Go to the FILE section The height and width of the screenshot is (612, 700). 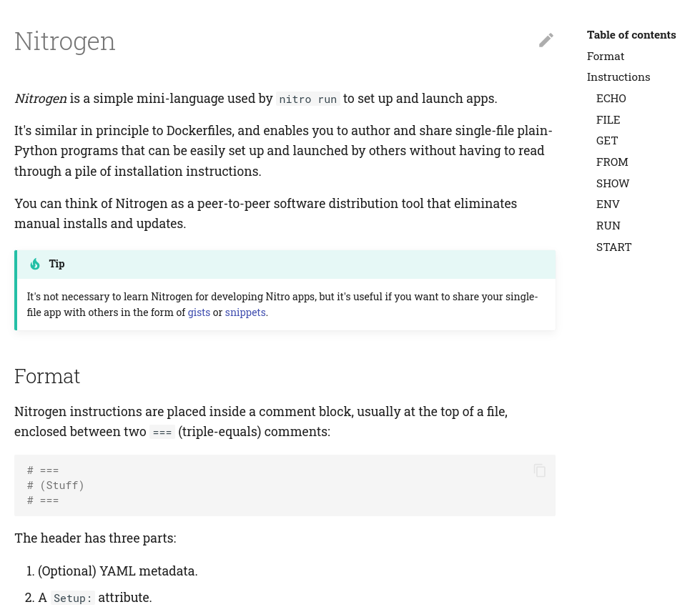point(608,119)
